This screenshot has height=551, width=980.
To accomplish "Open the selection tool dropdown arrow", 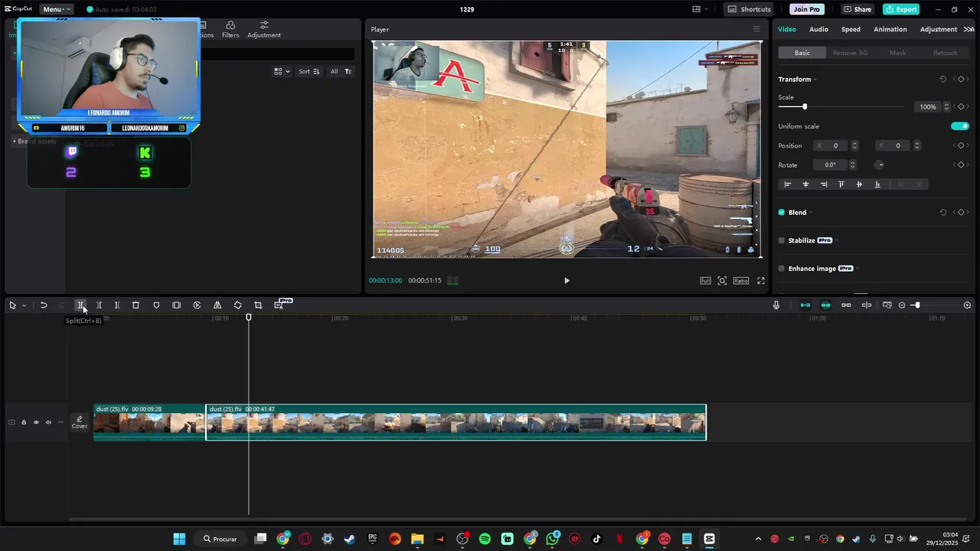I will [24, 305].
